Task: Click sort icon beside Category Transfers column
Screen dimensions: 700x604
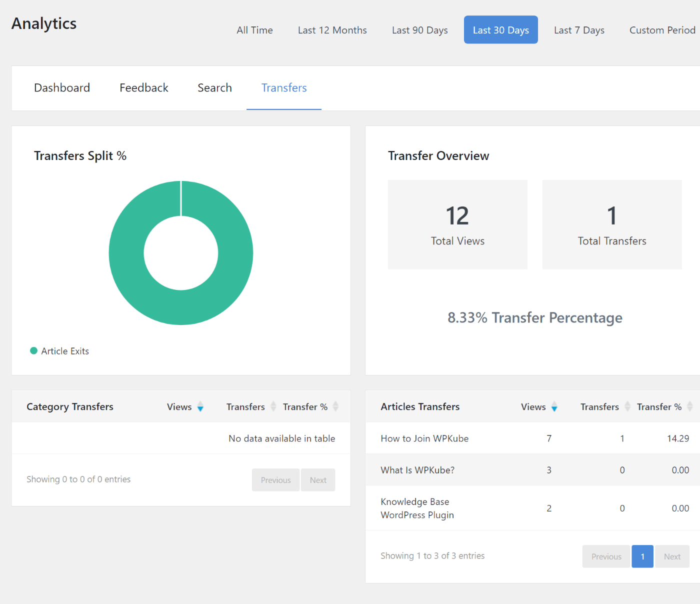Action: tap(273, 407)
